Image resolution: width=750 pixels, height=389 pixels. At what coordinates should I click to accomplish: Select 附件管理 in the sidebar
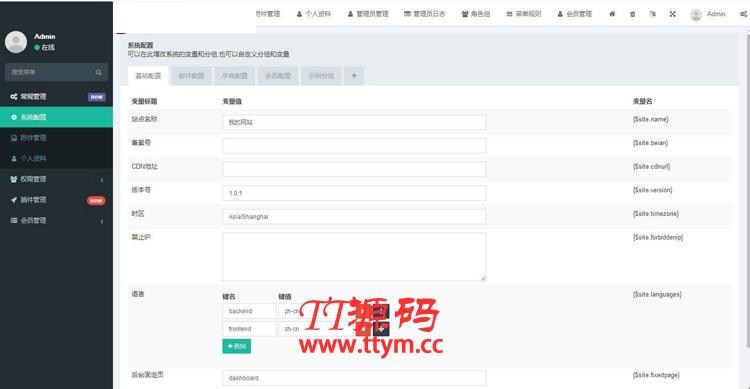coord(56,138)
